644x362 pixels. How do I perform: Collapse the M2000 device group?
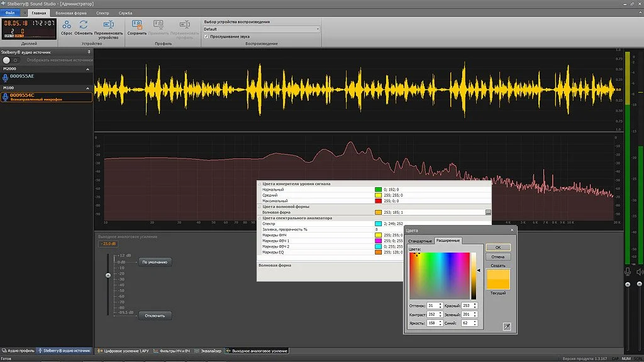[87, 69]
